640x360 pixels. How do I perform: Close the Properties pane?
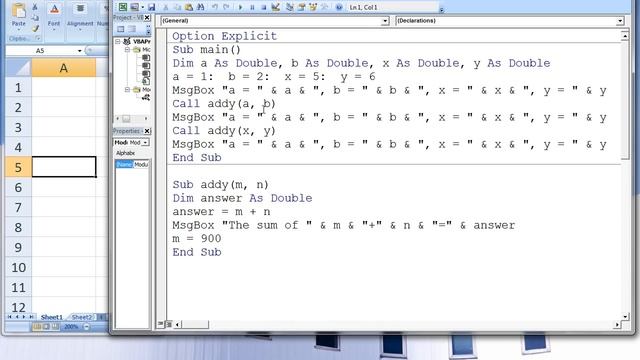[147, 131]
